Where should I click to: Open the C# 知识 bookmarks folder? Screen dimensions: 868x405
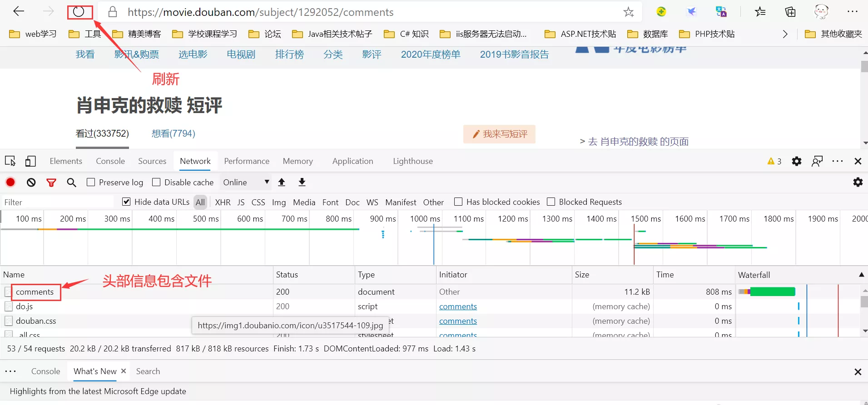pyautogui.click(x=406, y=34)
